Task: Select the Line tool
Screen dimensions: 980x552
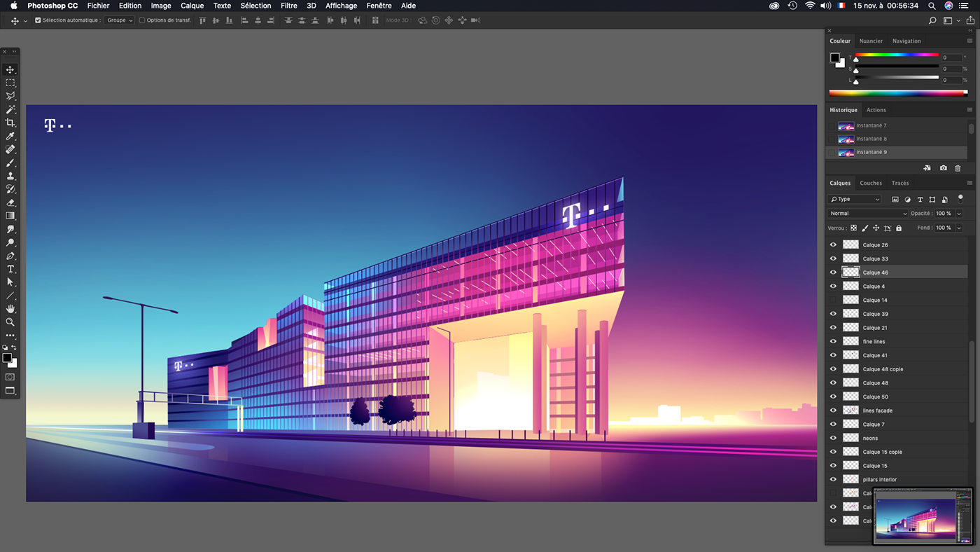Action: (10, 296)
